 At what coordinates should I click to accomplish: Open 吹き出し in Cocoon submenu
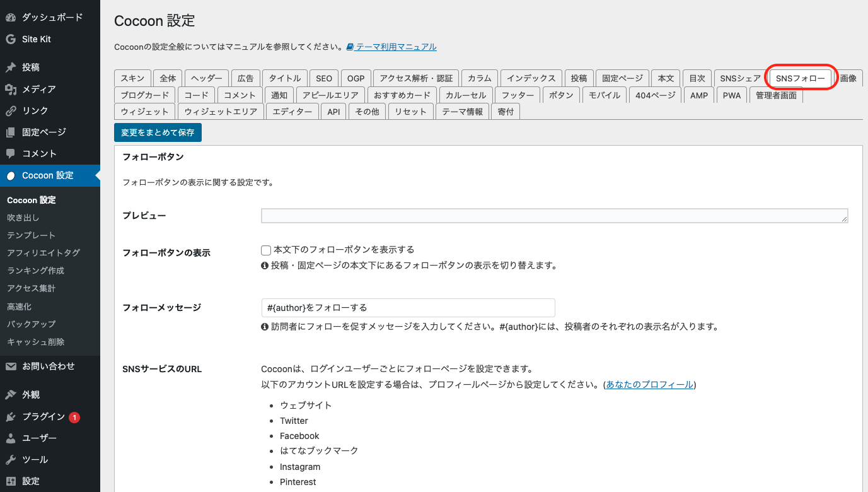point(23,218)
